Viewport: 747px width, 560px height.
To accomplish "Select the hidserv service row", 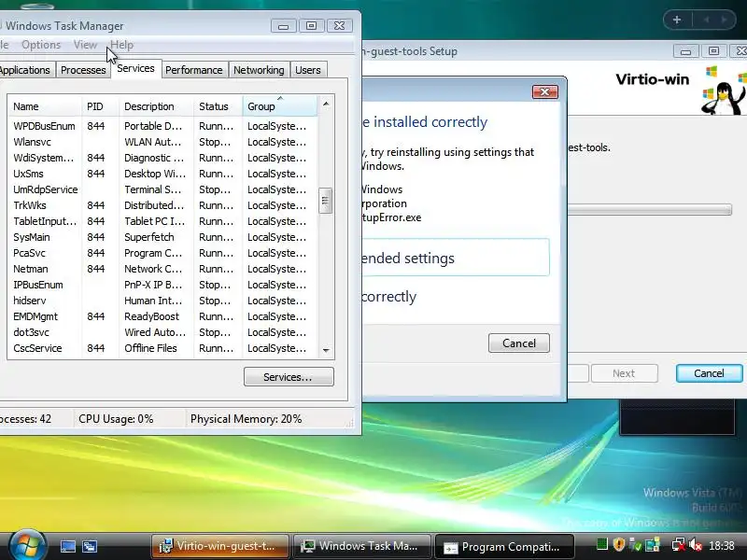I will click(x=162, y=301).
